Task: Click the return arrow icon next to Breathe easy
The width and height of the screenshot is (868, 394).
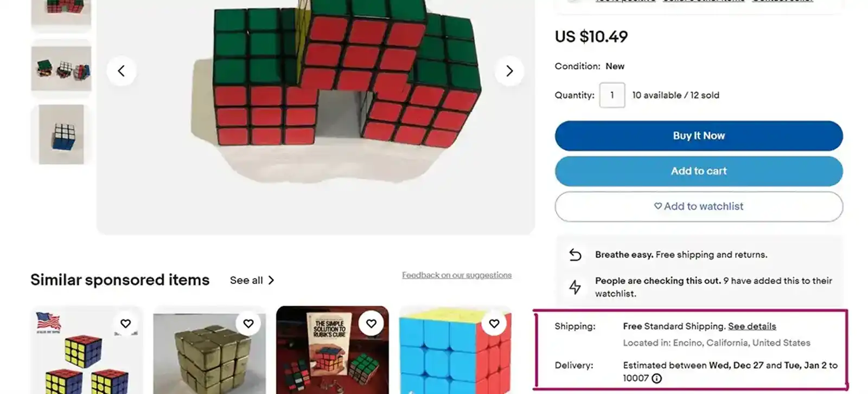Action: [x=576, y=254]
